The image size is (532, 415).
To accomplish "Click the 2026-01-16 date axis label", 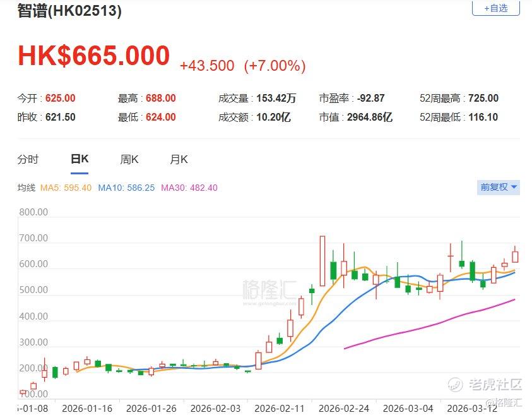I will 87,408.
